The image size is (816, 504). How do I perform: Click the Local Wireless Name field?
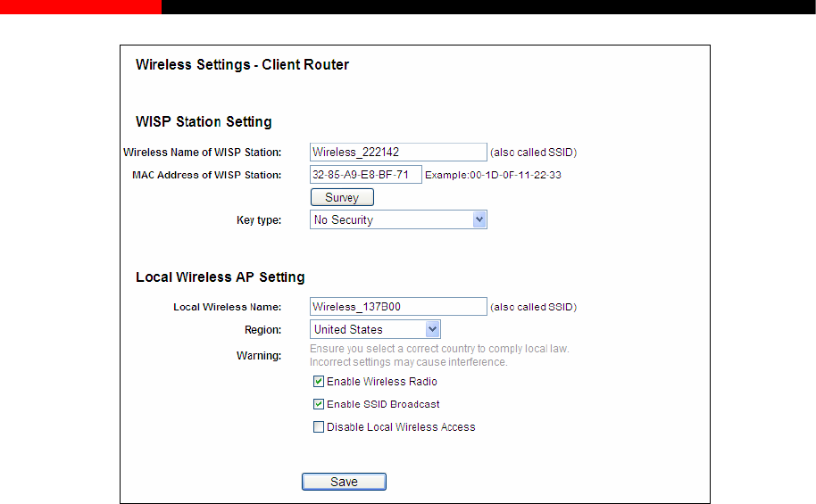coord(398,306)
